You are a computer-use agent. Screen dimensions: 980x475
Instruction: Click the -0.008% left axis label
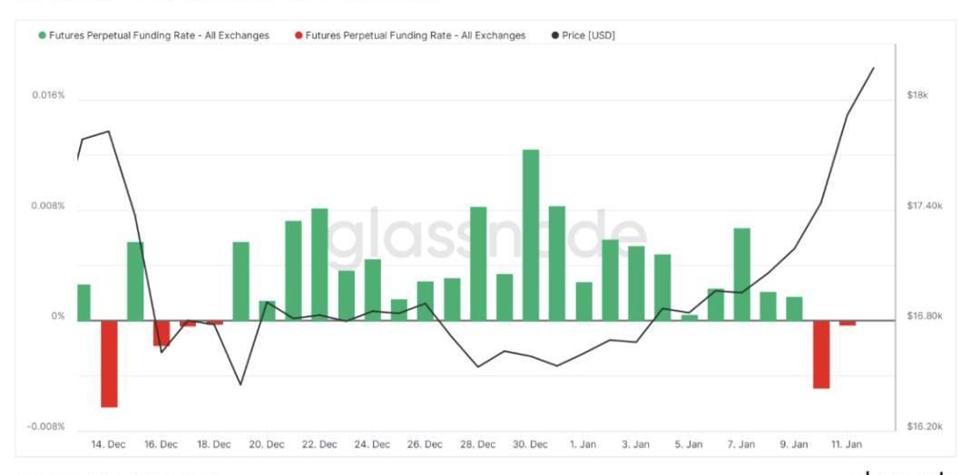point(46,427)
